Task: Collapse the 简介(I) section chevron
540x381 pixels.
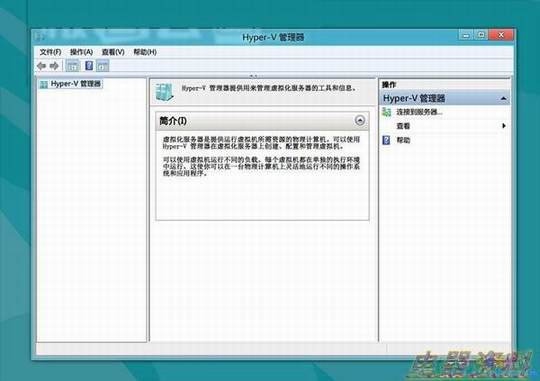Action: point(360,121)
